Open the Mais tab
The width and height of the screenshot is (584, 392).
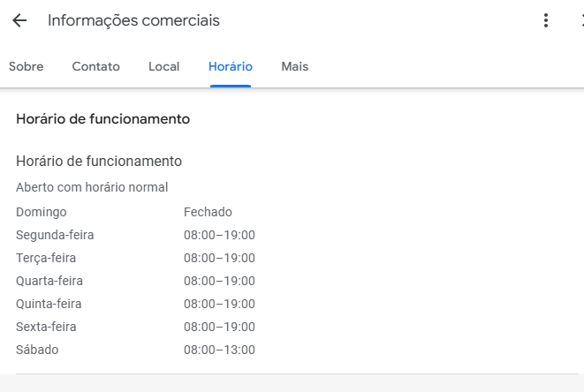[x=294, y=66]
